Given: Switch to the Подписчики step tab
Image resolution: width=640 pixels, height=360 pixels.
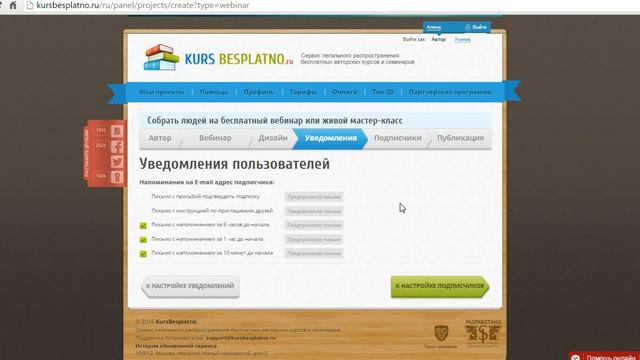Looking at the screenshot, I should click(x=398, y=138).
